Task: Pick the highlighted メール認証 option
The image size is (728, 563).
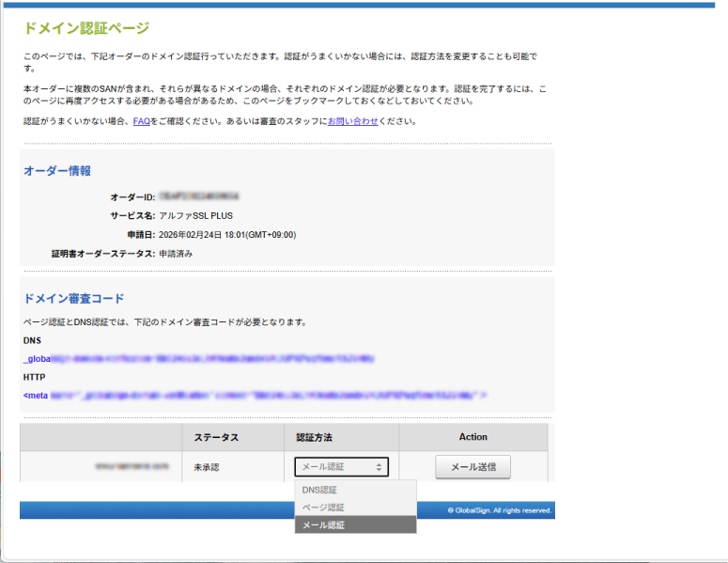Action: [x=323, y=524]
